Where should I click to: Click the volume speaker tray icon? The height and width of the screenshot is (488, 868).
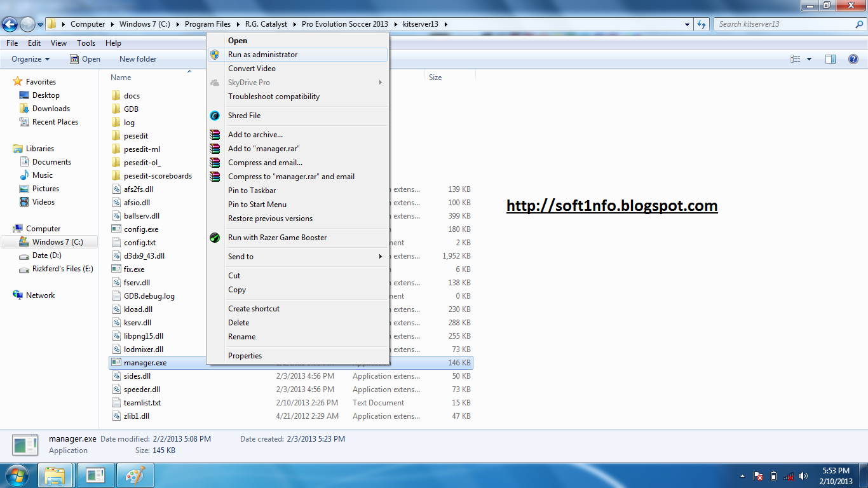[804, 476]
